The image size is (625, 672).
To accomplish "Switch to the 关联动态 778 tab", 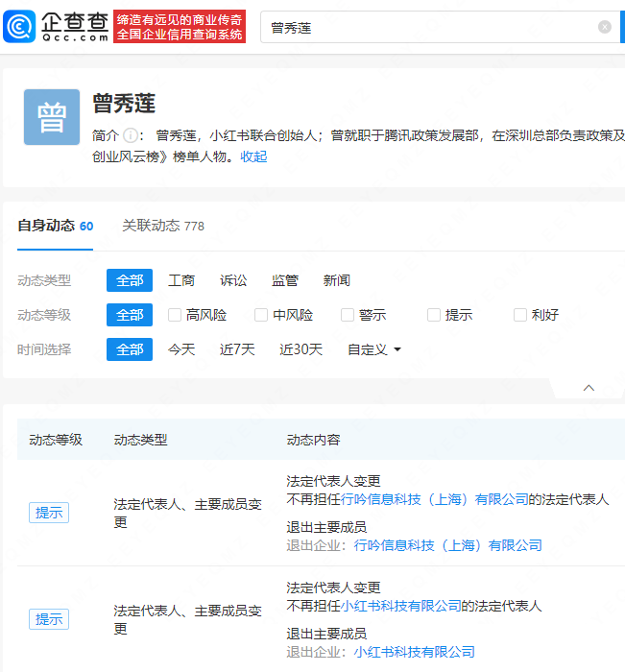I will (163, 226).
